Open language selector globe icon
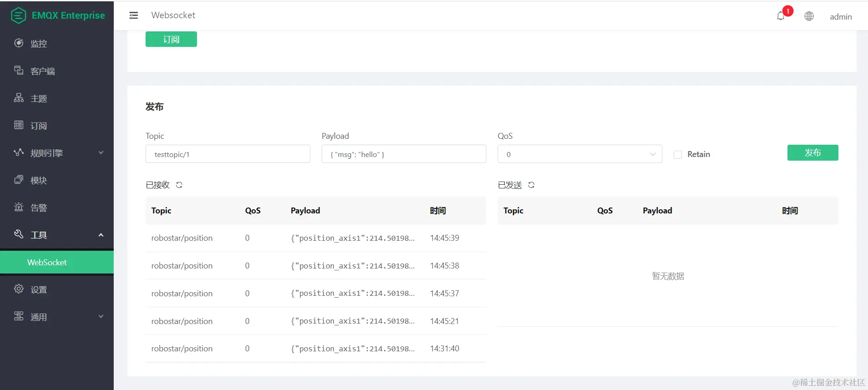This screenshot has width=868, height=390. tap(809, 16)
